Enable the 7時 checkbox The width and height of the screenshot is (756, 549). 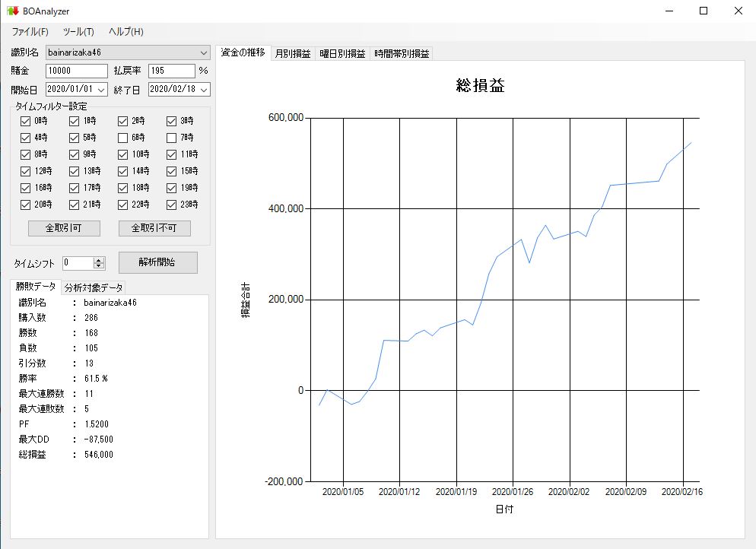(171, 138)
